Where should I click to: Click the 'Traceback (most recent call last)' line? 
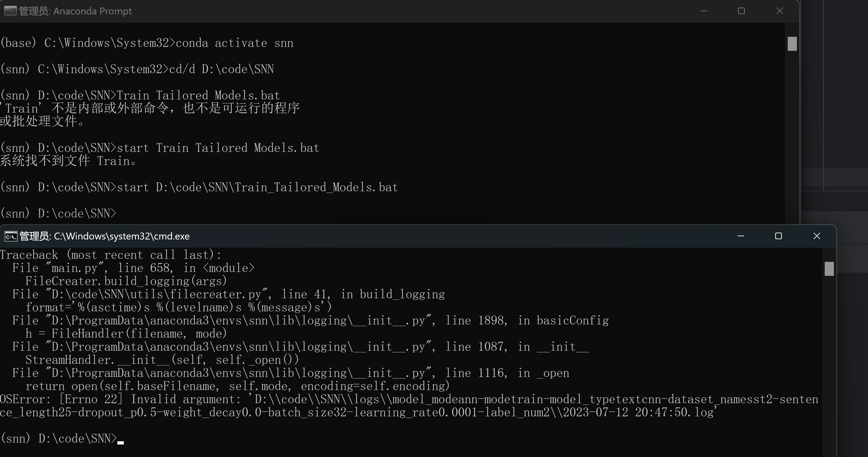(110, 255)
